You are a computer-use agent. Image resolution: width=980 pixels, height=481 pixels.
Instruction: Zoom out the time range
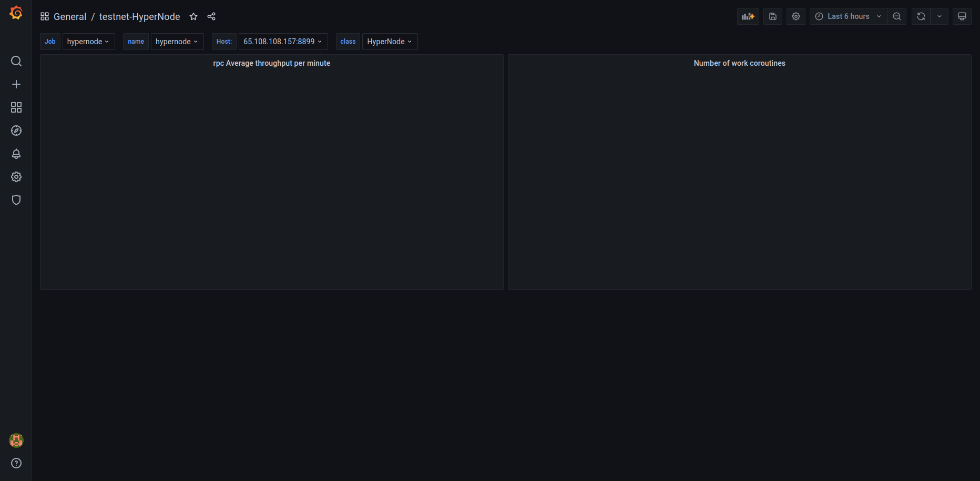point(897,16)
